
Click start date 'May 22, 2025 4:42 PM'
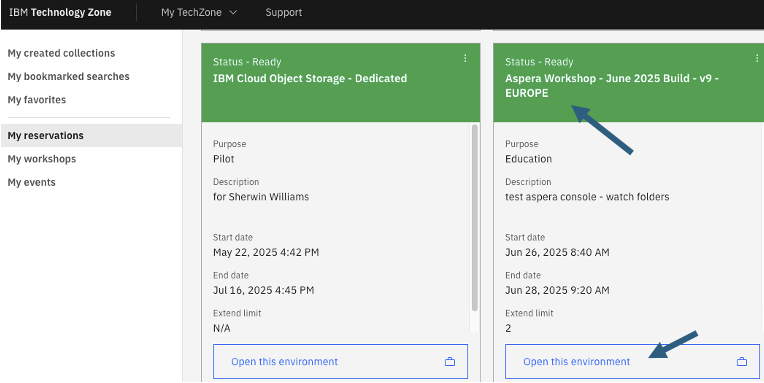click(x=266, y=252)
